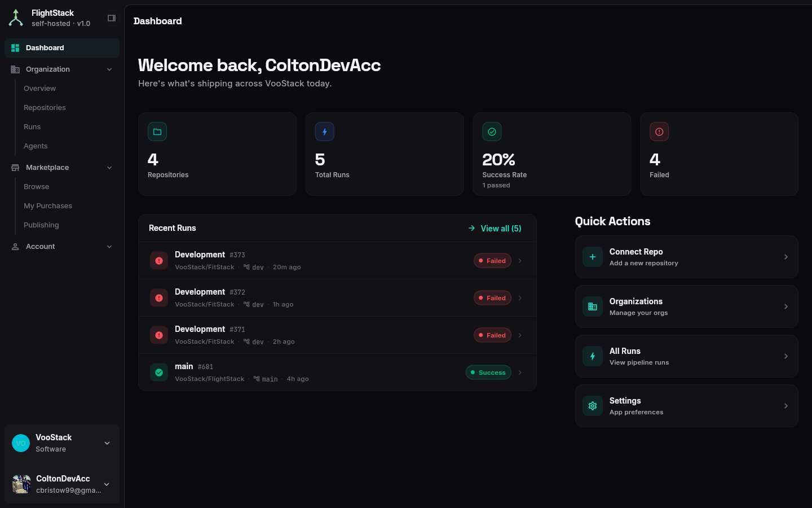The image size is (812, 508).
Task: Click the bolt icon on All Runs action
Action: tap(593, 356)
